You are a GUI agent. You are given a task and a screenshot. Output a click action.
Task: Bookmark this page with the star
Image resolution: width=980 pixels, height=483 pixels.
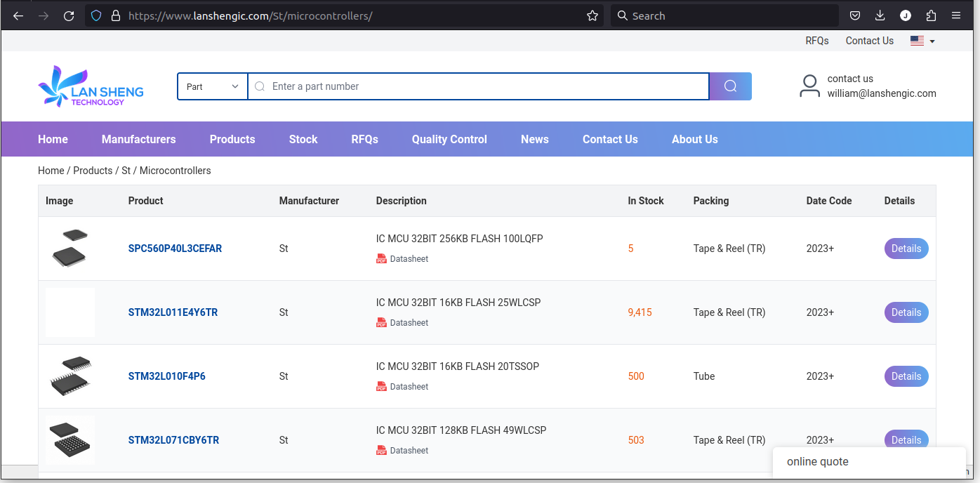(x=592, y=15)
